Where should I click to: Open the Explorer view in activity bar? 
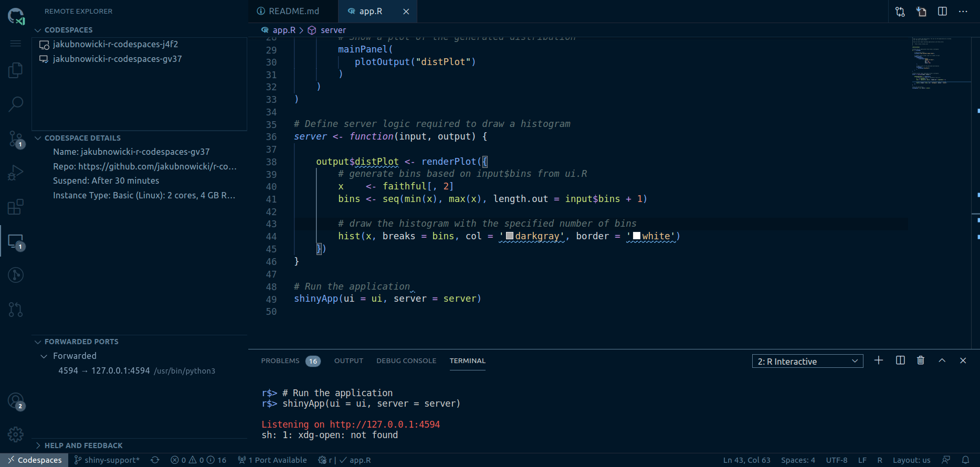point(16,70)
